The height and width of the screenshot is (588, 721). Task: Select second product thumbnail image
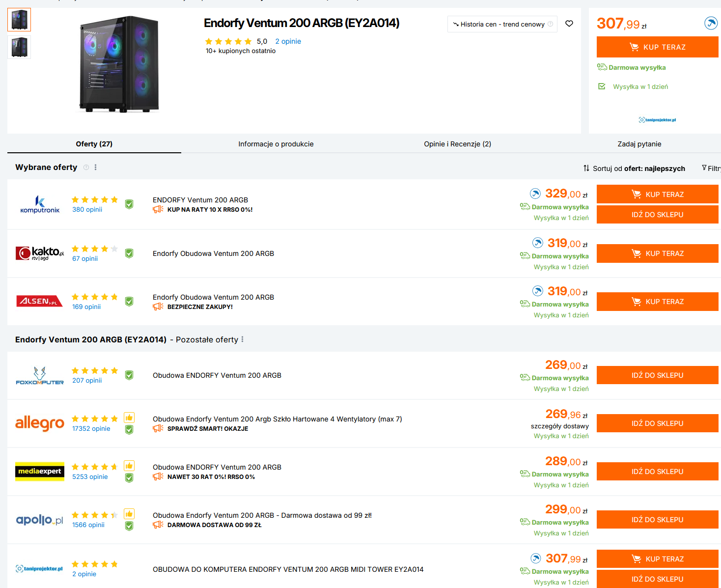(x=19, y=47)
